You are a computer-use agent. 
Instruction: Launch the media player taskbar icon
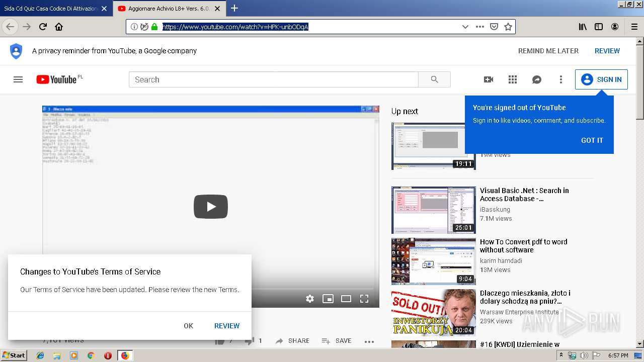pos(74,355)
